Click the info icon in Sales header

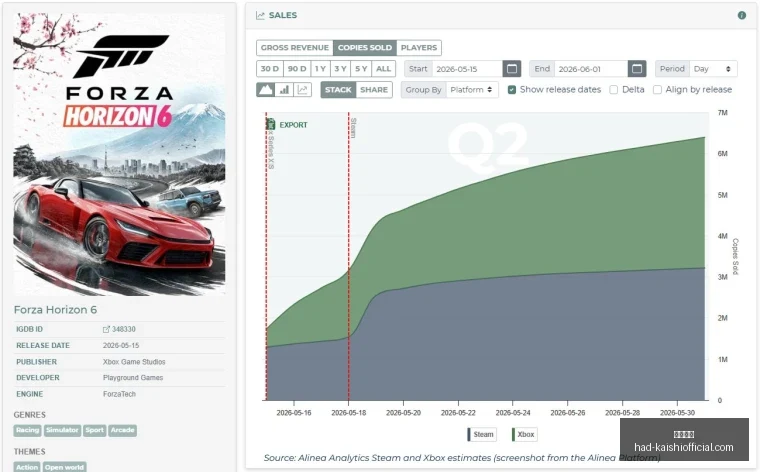(x=742, y=16)
